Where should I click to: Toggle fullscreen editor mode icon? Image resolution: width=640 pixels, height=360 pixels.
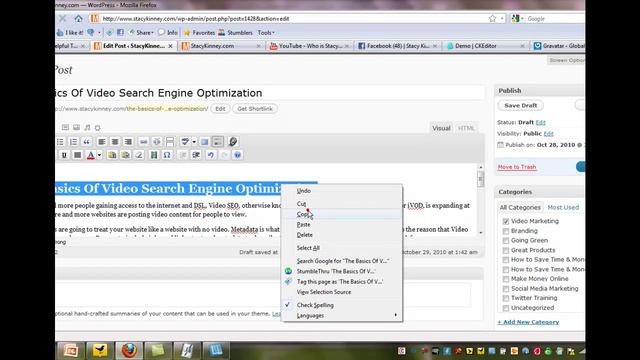[204, 142]
